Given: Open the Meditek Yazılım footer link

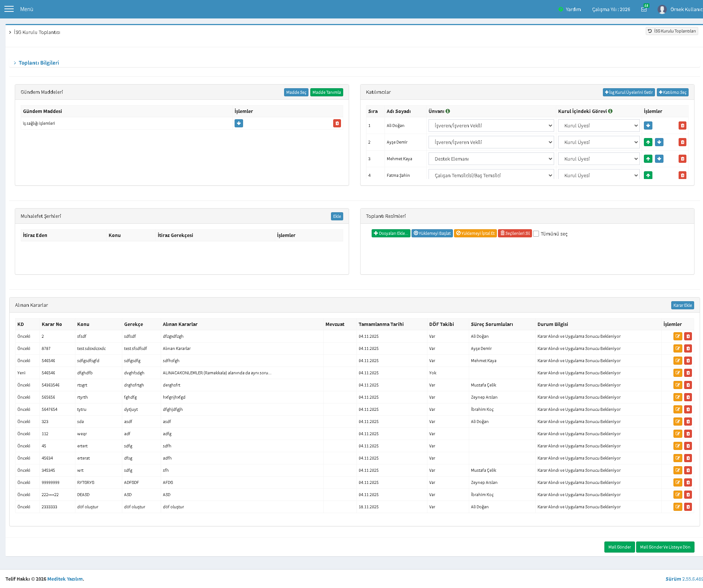Looking at the screenshot, I should pyautogui.click(x=65, y=579).
